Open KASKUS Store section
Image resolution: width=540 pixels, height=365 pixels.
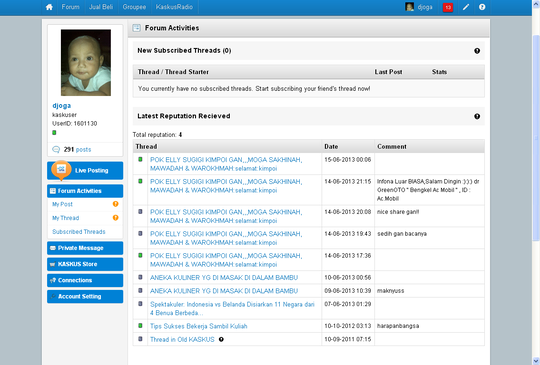(85, 264)
